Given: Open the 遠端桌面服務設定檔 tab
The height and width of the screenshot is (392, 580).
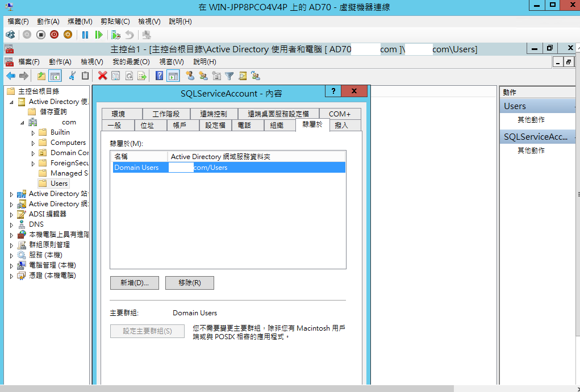Looking at the screenshot, I should (x=278, y=114).
